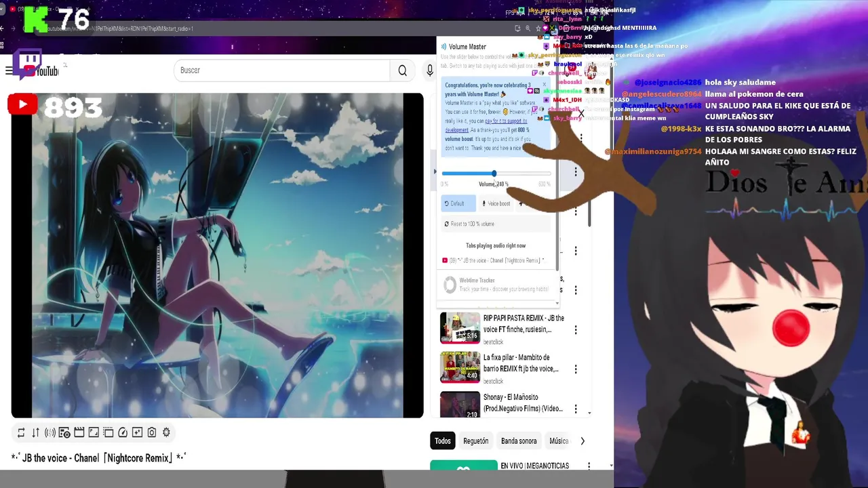This screenshot has height=488, width=868.
Task: Open options for EN VIVO MEGANOTICIAS
Action: tap(589, 466)
